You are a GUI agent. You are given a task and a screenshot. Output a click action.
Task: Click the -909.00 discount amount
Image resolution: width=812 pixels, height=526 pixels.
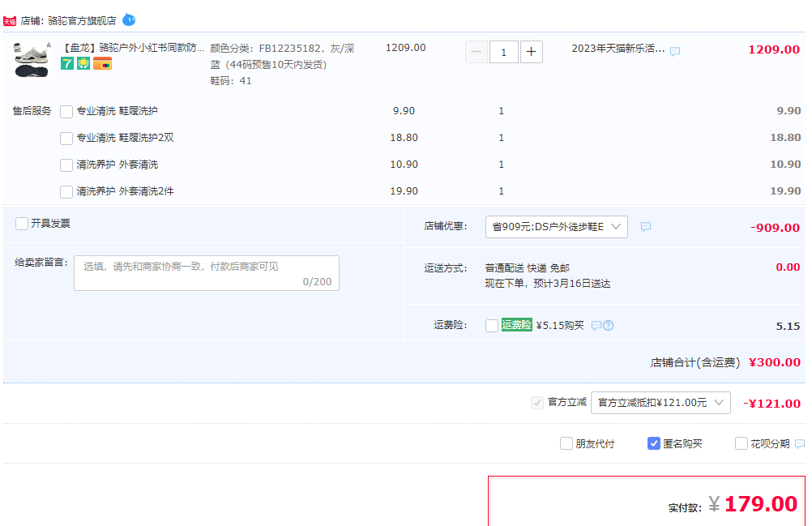[x=776, y=228]
